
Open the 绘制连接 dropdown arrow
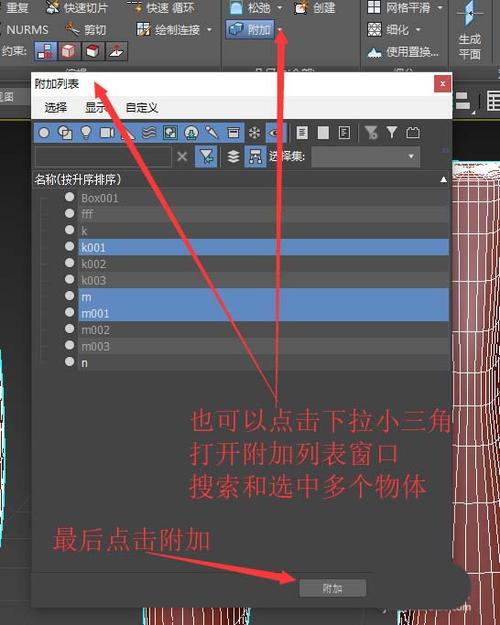click(209, 29)
